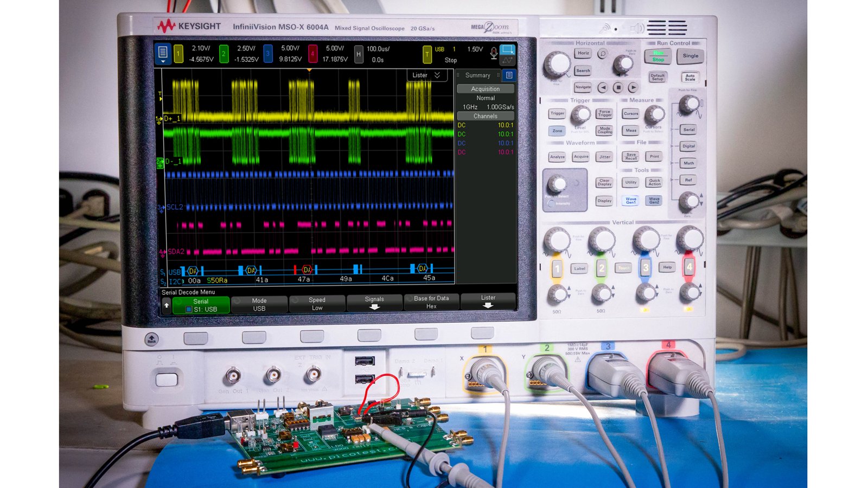The width and height of the screenshot is (868, 488).
Task: Open channel 1 settings via its yellow badge
Action: pos(178,54)
